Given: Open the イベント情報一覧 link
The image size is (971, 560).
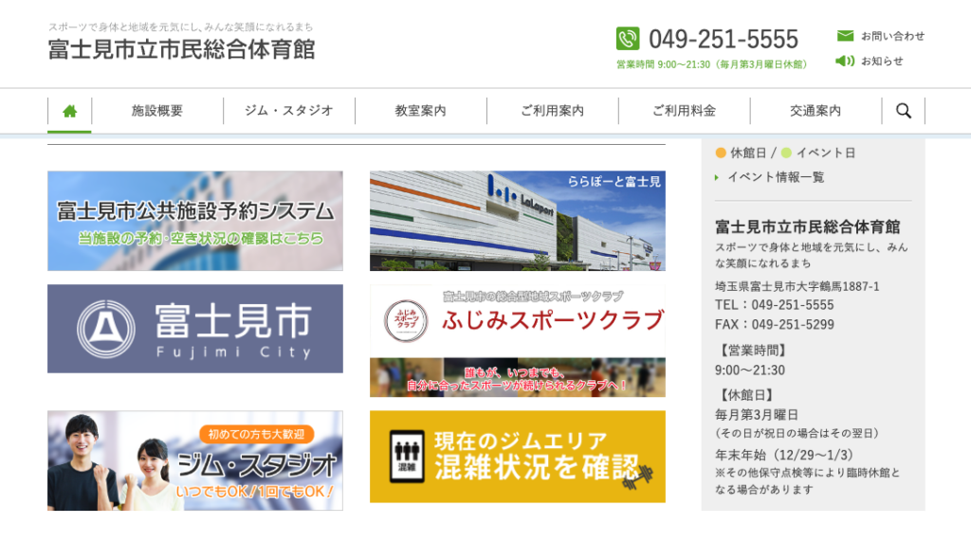Looking at the screenshot, I should [775, 177].
